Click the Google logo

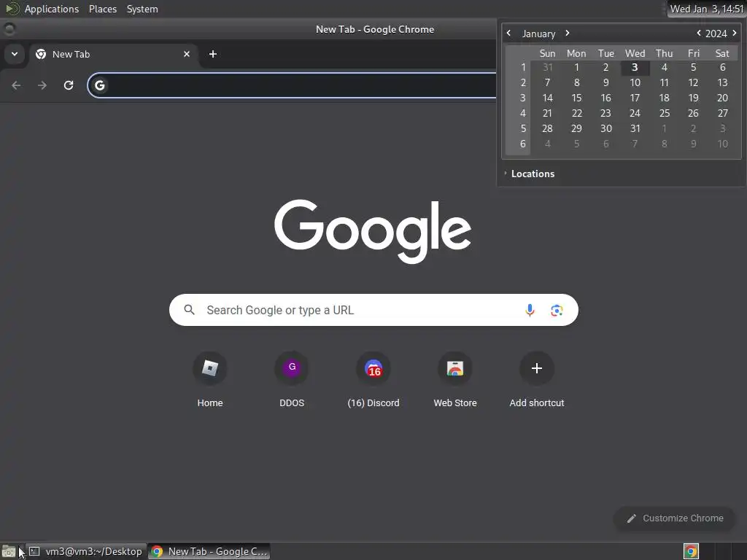click(373, 231)
